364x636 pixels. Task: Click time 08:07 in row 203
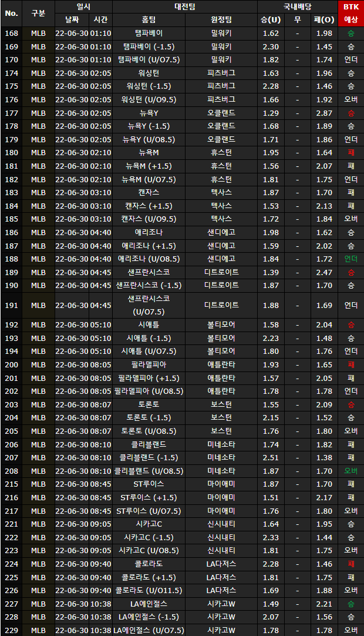point(100,405)
